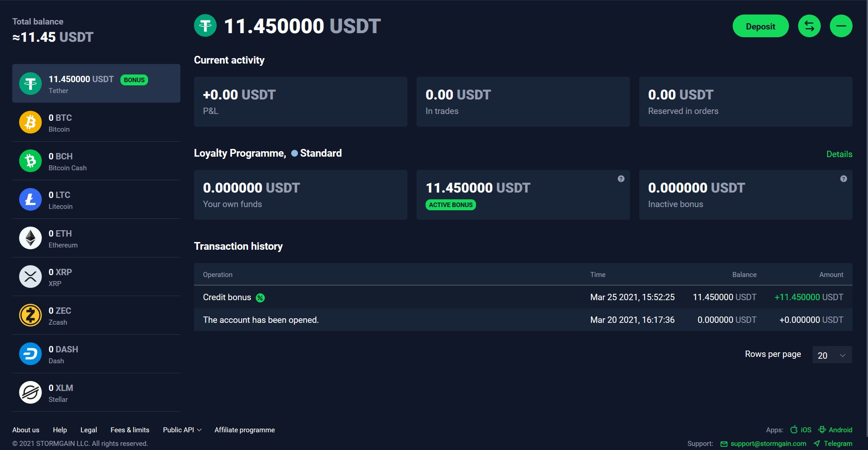
Task: Click the Balance column header
Action: coord(744,275)
